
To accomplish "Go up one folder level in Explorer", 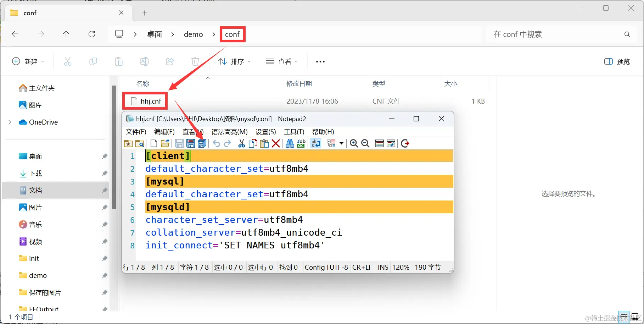I will (66, 34).
